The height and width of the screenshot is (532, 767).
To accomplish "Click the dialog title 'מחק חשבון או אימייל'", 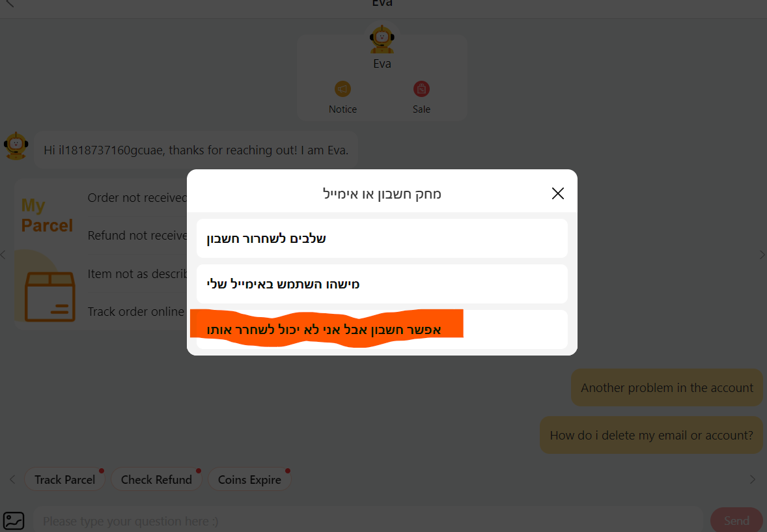I will [x=382, y=194].
